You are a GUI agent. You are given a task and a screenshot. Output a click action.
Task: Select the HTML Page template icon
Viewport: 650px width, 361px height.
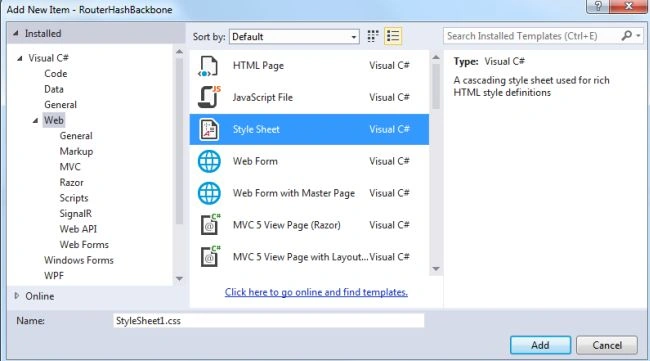208,66
